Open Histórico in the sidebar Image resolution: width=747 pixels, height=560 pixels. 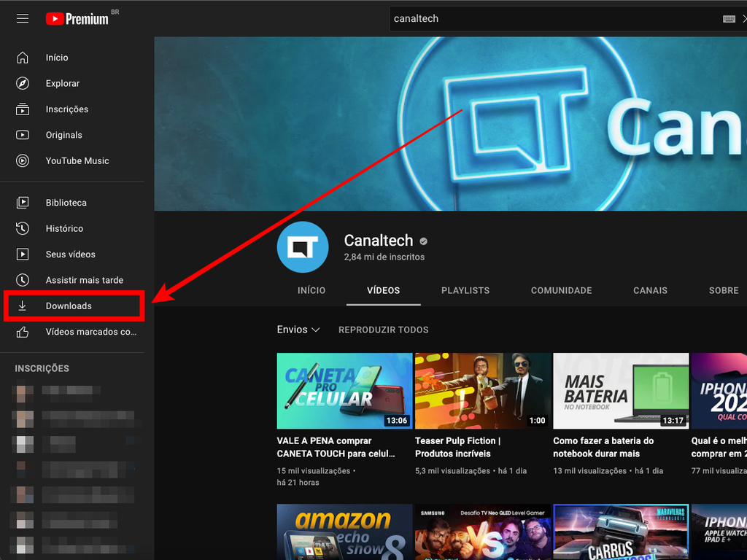pyautogui.click(x=72, y=228)
